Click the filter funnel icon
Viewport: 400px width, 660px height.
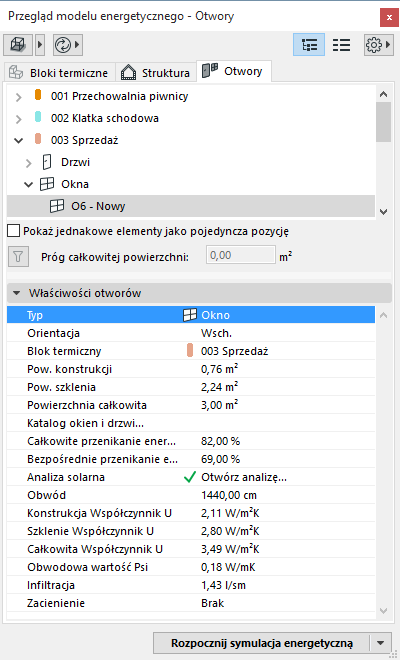point(18,256)
